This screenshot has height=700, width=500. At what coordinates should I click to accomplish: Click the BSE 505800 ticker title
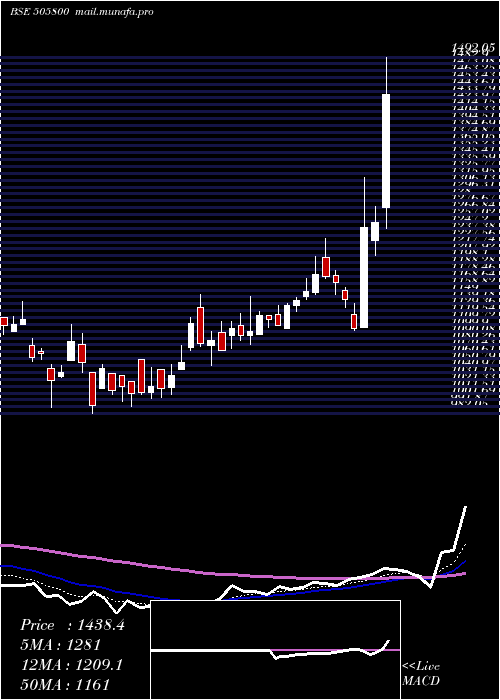click(39, 12)
